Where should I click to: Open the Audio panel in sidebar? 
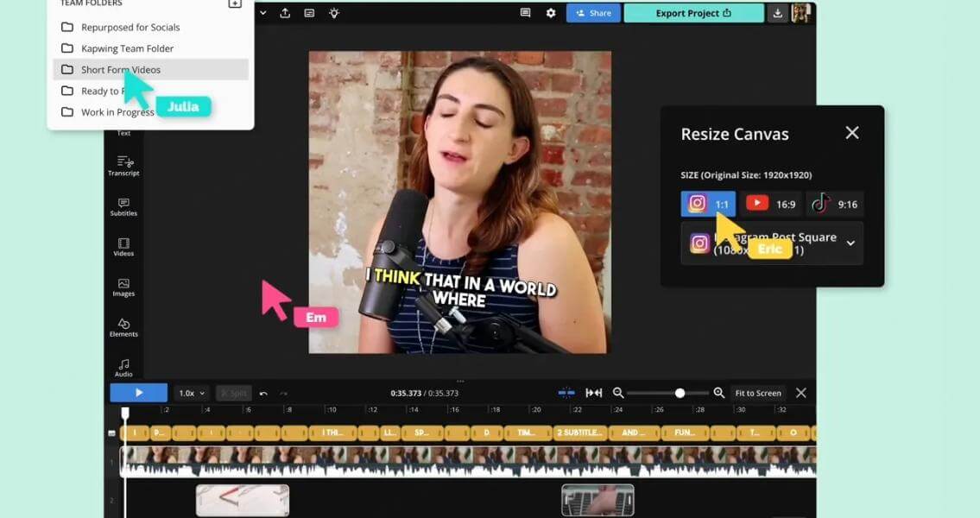pyautogui.click(x=123, y=367)
